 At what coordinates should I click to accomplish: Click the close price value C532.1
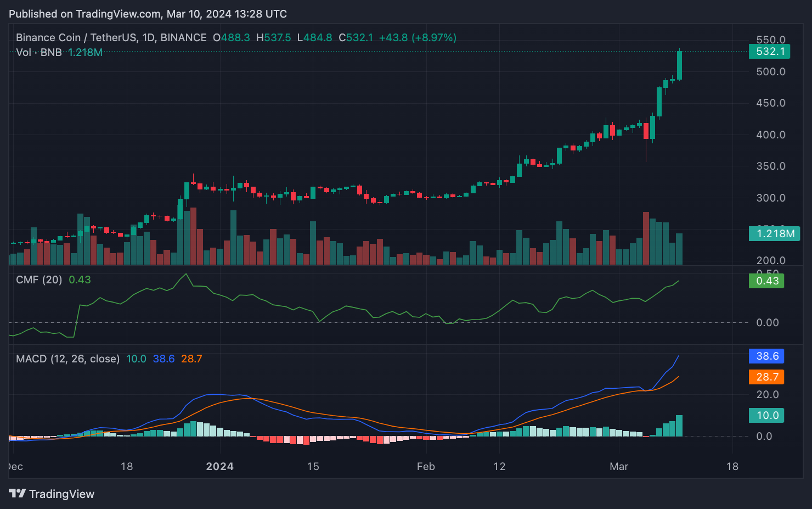pyautogui.click(x=356, y=37)
